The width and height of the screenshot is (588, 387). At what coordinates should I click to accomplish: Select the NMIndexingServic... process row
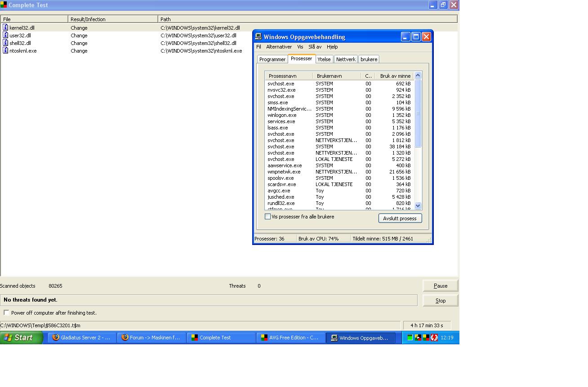tap(339, 109)
